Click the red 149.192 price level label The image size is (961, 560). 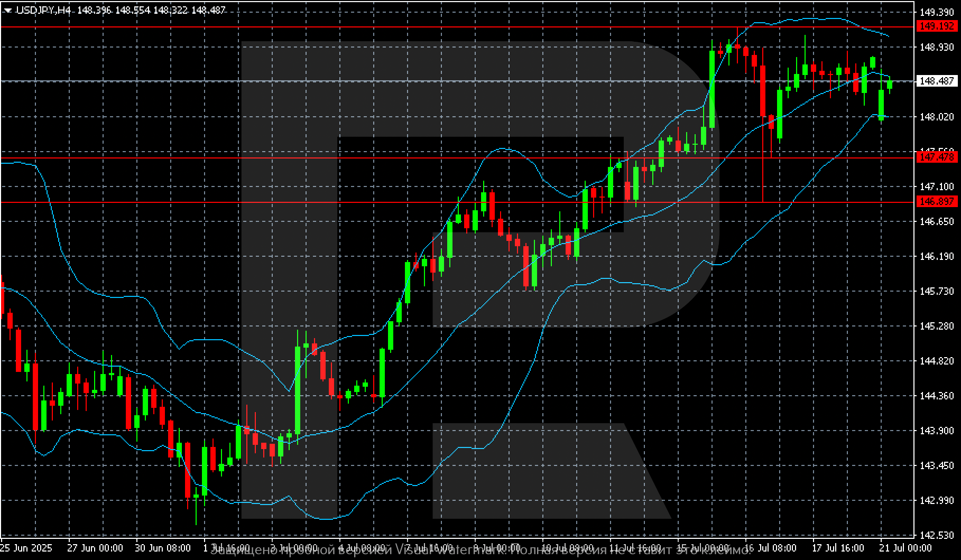937,26
